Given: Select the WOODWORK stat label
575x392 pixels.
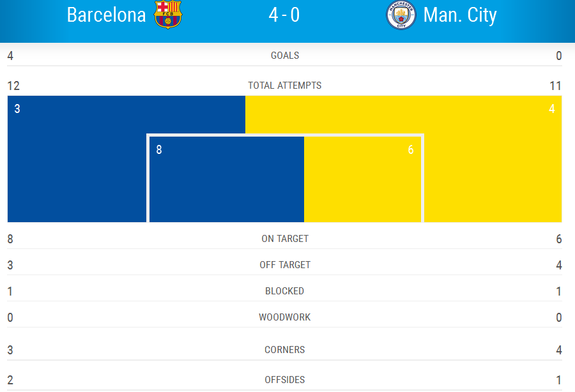Looking at the screenshot, I should [285, 317].
